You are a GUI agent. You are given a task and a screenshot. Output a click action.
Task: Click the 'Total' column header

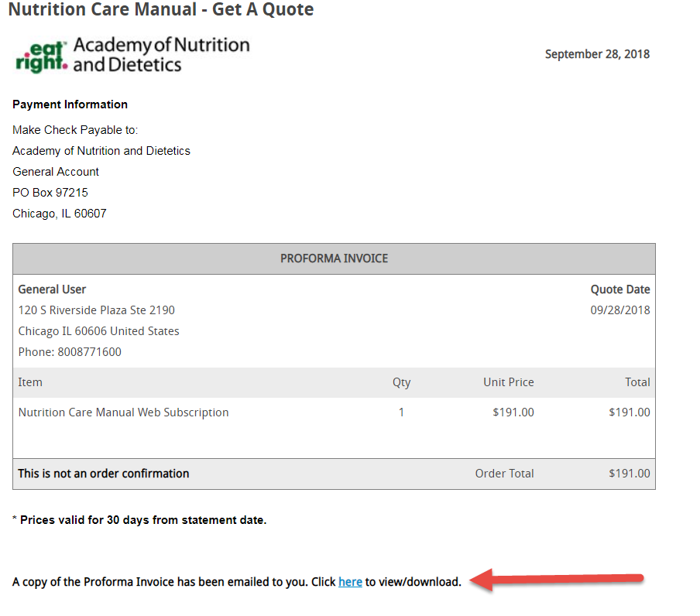(x=637, y=382)
